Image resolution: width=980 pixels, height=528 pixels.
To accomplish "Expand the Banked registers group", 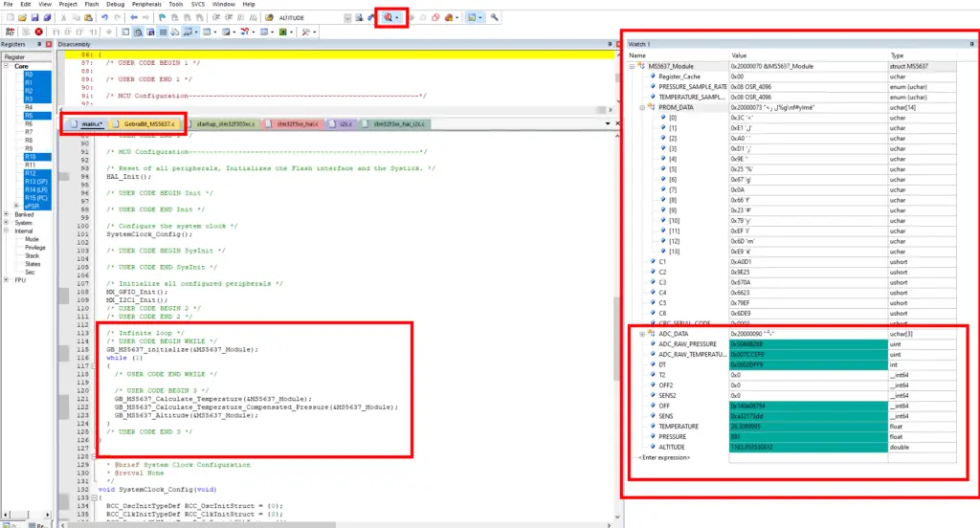I will tap(7, 214).
